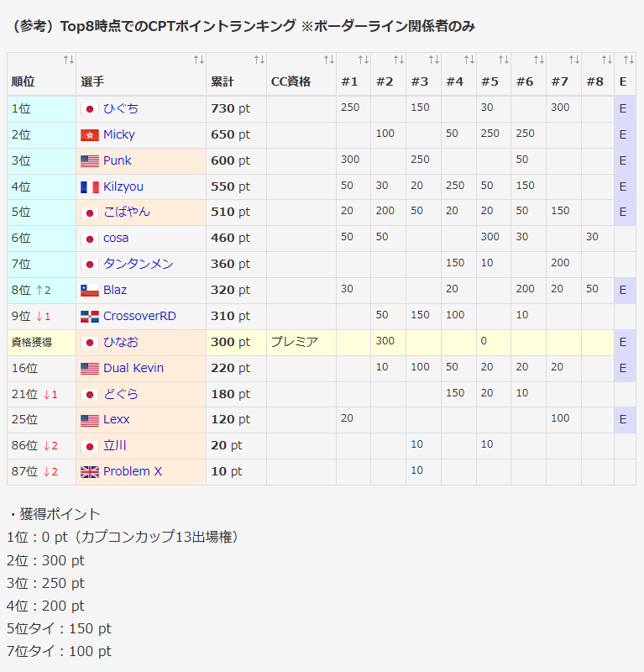Open player link Lexx
Viewport: 644px width, 672px height.
click(116, 419)
